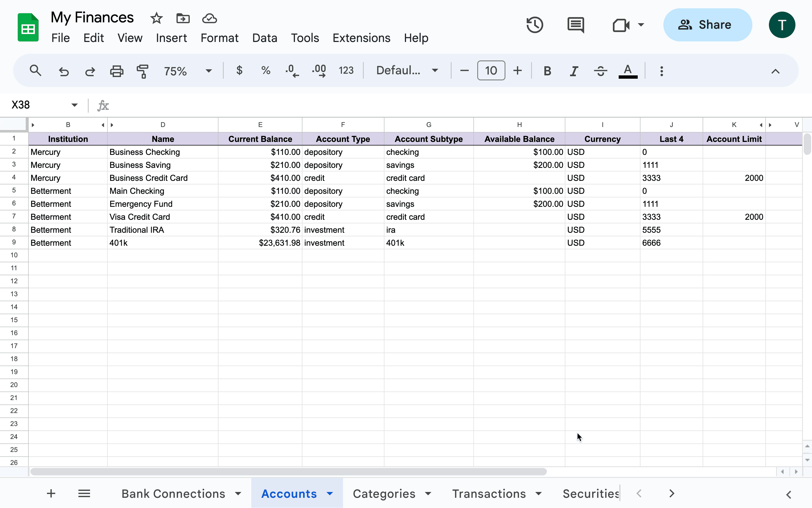Open the comments panel
The image size is (812, 508).
pyautogui.click(x=575, y=25)
